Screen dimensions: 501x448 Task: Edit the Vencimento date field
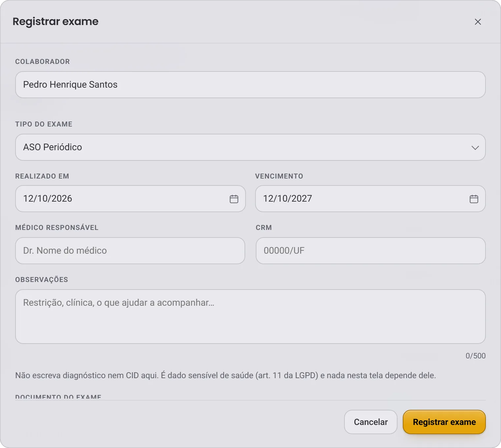pyautogui.click(x=370, y=199)
